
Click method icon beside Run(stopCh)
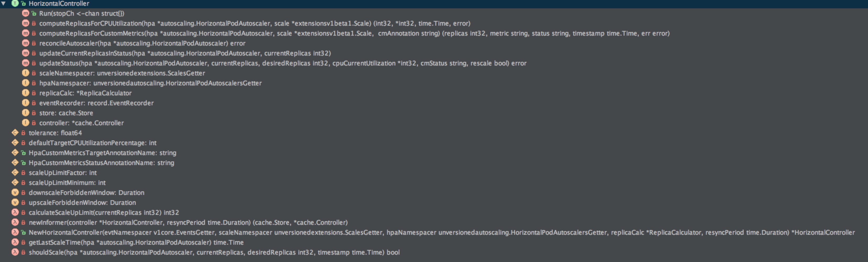point(26,13)
